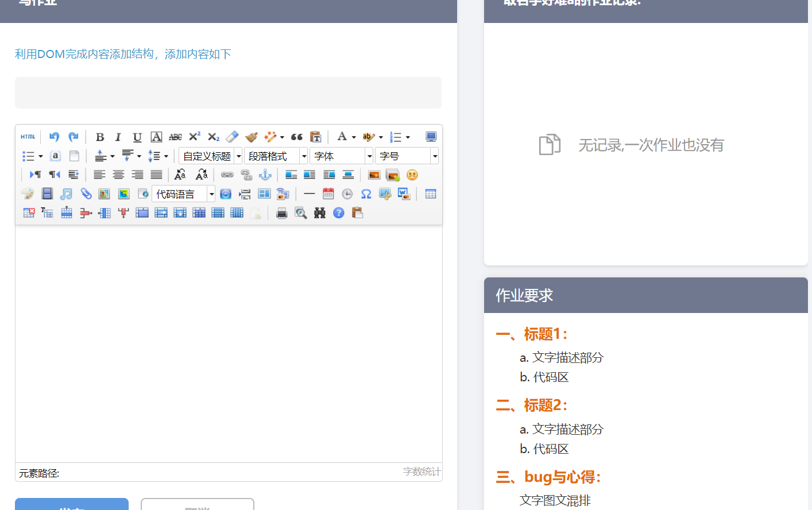Click the auto-typeset magic wand icon

[x=270, y=137]
